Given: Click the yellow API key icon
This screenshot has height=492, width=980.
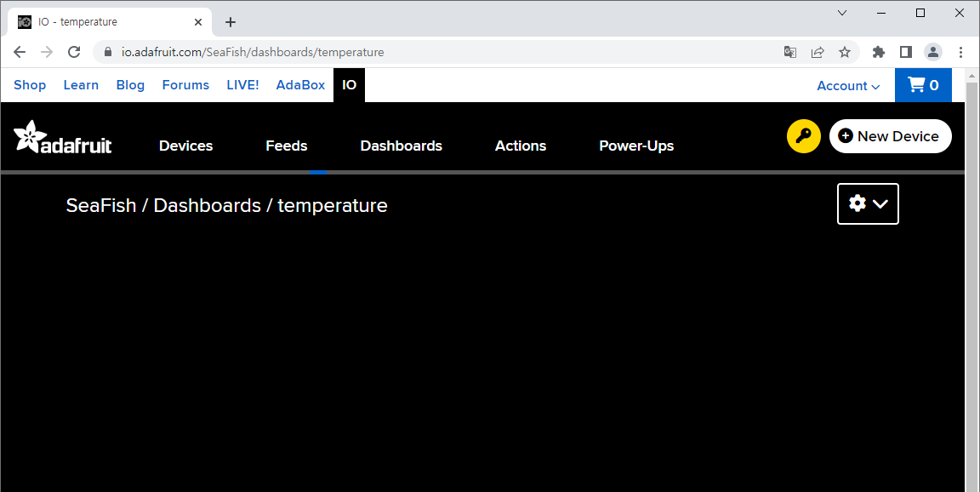Looking at the screenshot, I should pos(803,135).
